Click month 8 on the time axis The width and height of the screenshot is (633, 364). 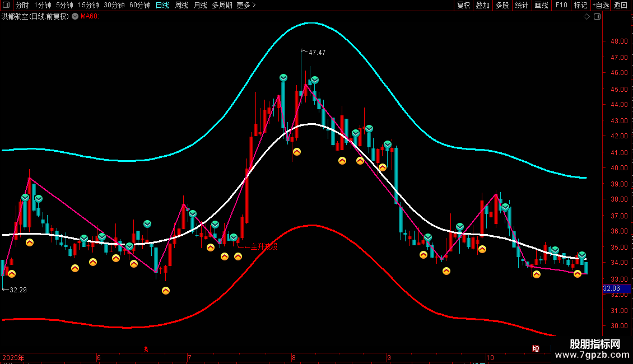(294, 357)
